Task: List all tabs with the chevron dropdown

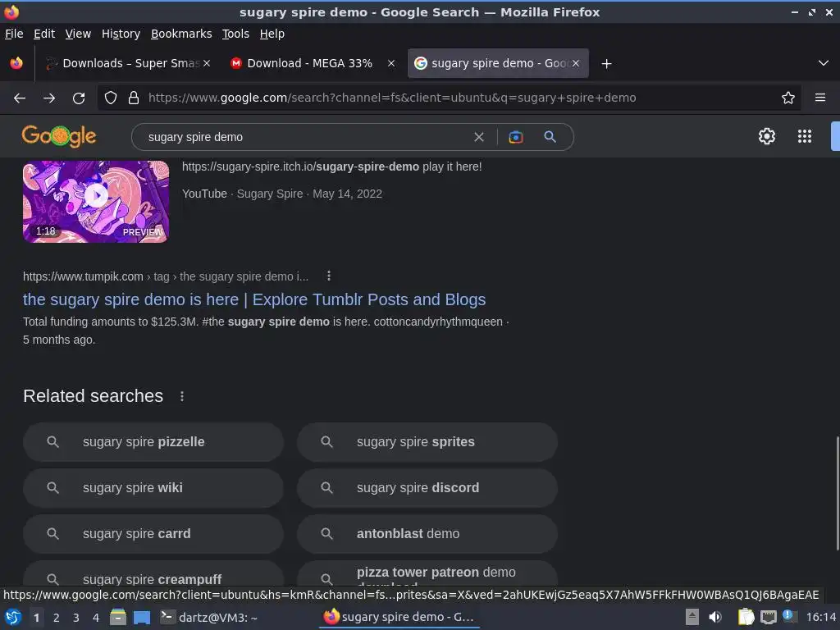Action: tap(824, 63)
